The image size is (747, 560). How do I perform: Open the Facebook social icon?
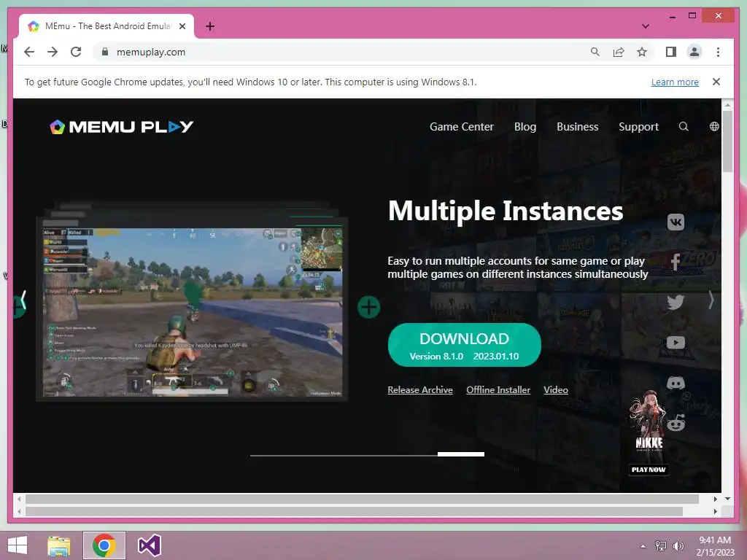tap(676, 262)
